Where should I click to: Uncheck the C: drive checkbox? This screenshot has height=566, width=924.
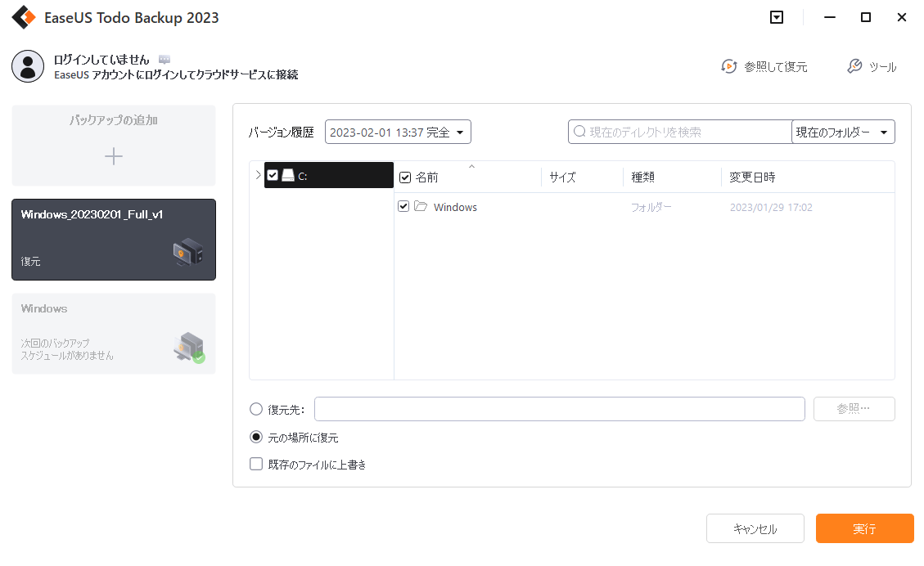click(x=273, y=174)
